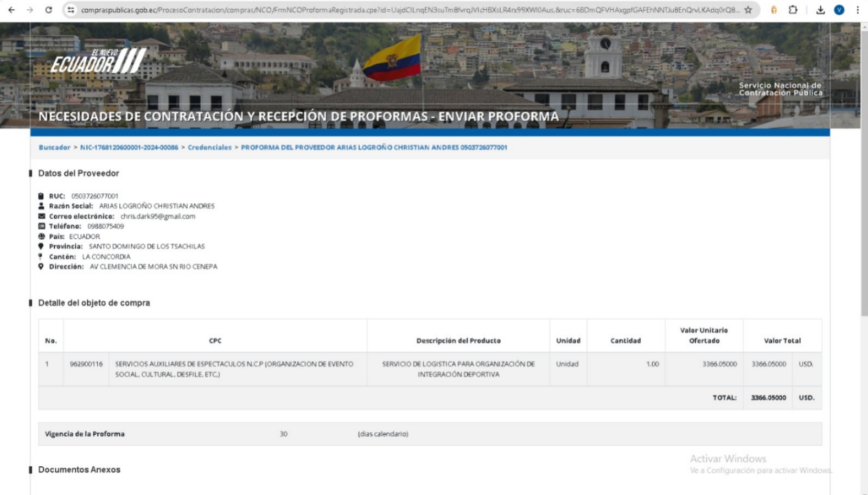This screenshot has height=495, width=868.
Task: Click the El Nuevo Ecuador logo
Action: [x=98, y=61]
